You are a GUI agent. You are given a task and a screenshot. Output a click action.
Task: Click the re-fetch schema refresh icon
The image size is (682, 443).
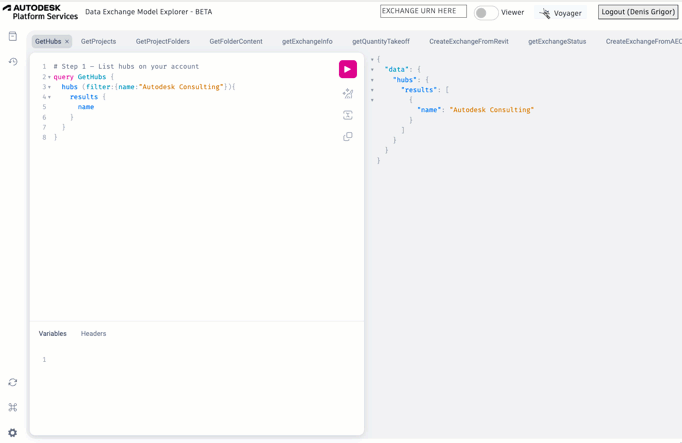pyautogui.click(x=13, y=382)
